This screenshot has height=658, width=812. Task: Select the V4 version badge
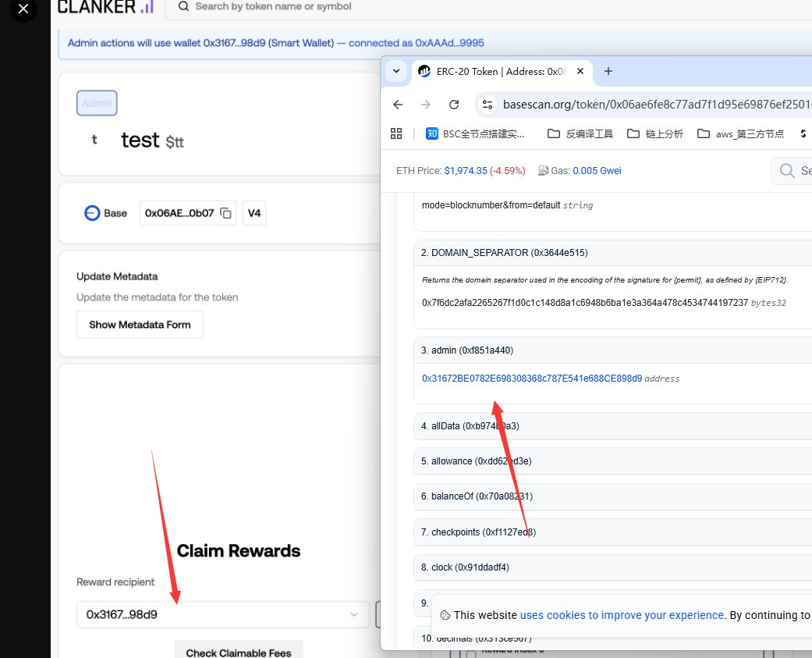pyautogui.click(x=254, y=213)
